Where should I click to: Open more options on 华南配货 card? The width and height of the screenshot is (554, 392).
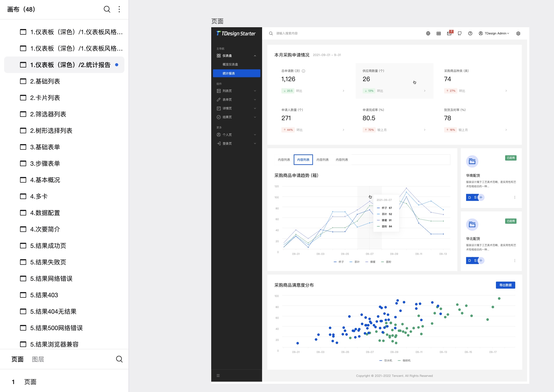point(515,197)
